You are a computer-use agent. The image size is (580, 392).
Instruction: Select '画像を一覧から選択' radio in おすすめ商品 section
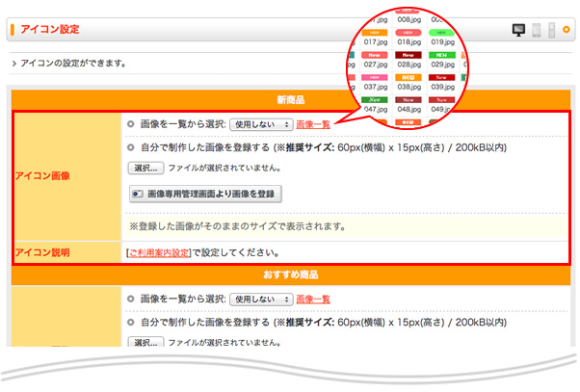click(131, 299)
